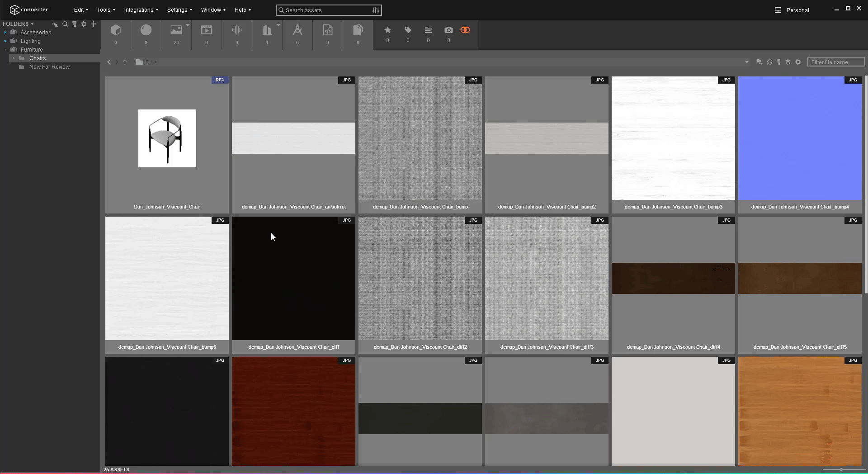Viewport: 868px width, 474px height.
Task: Refresh the asset view
Action: (x=769, y=62)
